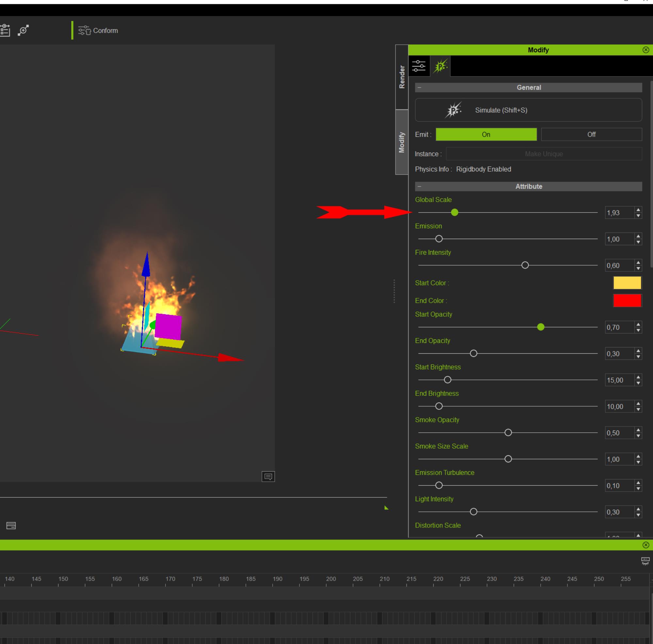The image size is (653, 644).
Task: Increase Smoke Size Scale with up stepper
Action: point(638,456)
